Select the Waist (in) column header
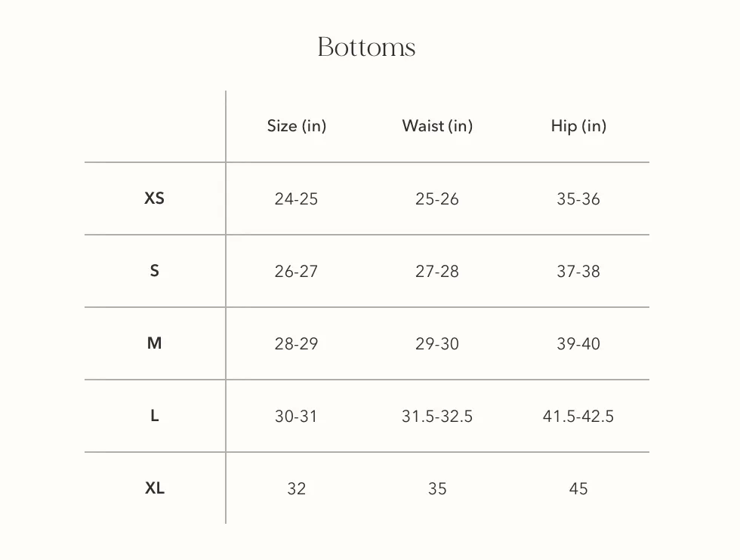The width and height of the screenshot is (740, 560). pos(437,126)
